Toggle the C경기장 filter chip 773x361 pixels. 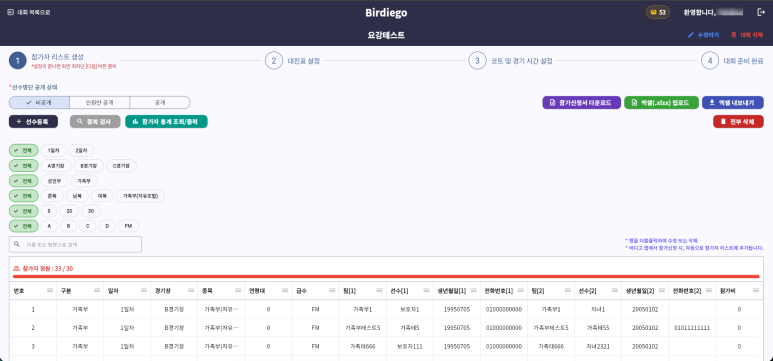pyautogui.click(x=121, y=166)
